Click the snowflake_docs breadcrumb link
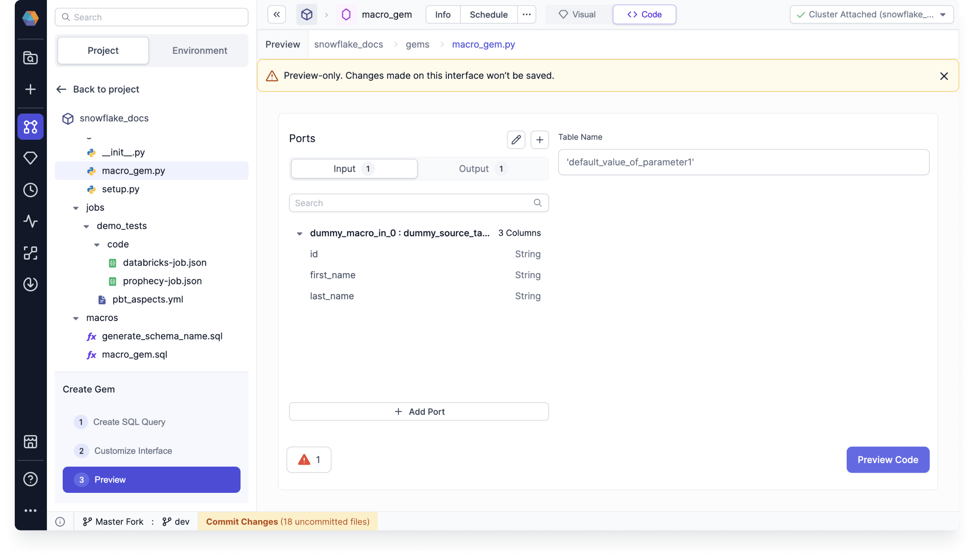974x560 pixels. (x=348, y=44)
